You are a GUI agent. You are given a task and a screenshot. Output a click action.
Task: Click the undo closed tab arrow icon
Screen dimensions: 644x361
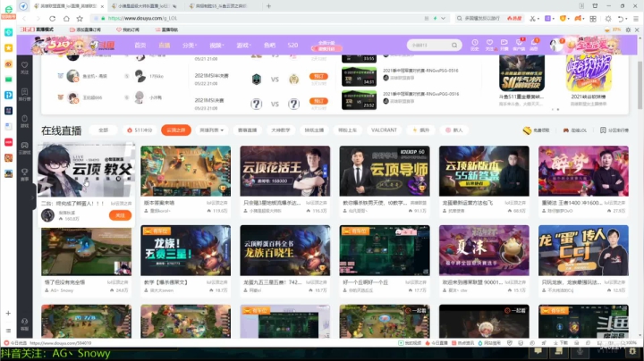[x=621, y=19]
